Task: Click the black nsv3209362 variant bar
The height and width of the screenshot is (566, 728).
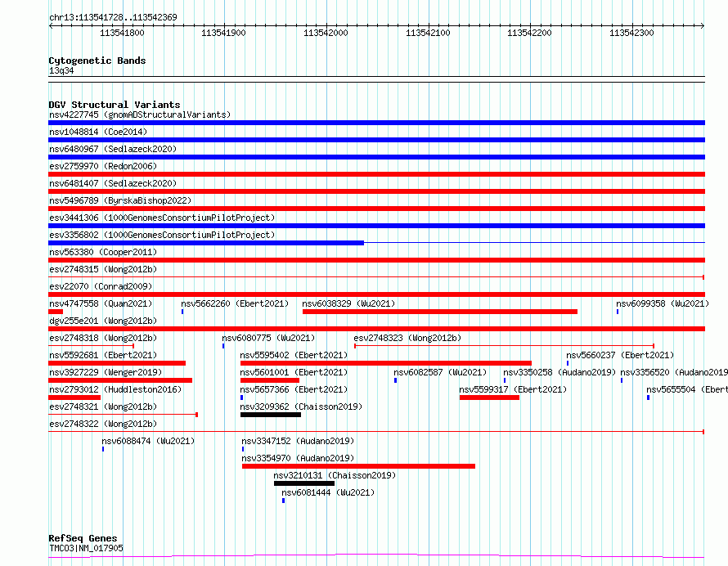Action: tap(271, 415)
